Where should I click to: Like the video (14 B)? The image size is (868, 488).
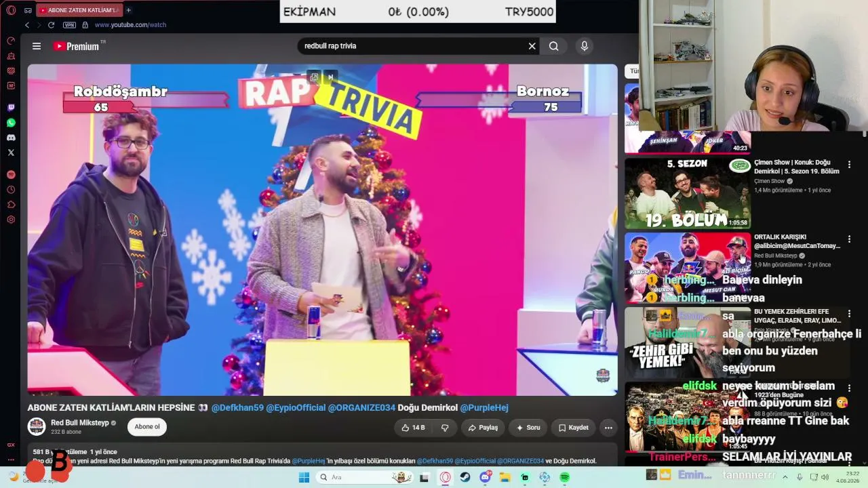pyautogui.click(x=413, y=428)
